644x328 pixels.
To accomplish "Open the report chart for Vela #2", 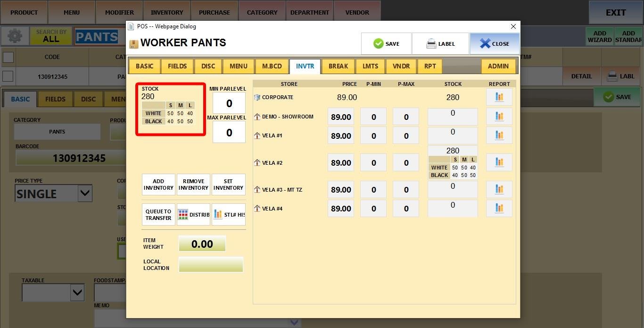I will (499, 162).
